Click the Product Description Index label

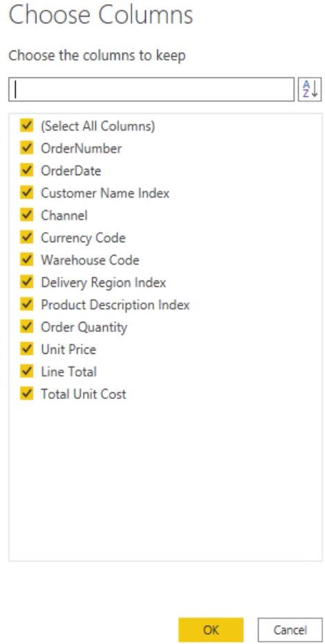pos(115,305)
